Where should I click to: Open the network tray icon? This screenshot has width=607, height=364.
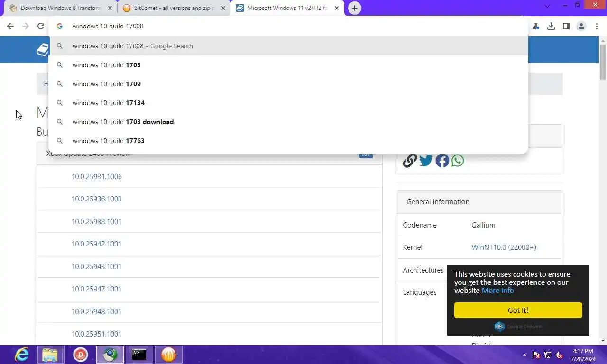point(548,355)
